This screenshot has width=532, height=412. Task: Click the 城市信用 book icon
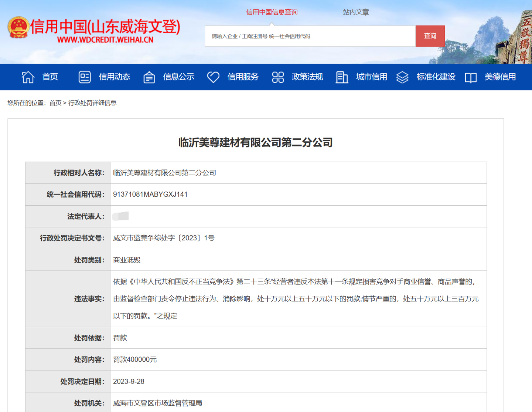coord(342,77)
